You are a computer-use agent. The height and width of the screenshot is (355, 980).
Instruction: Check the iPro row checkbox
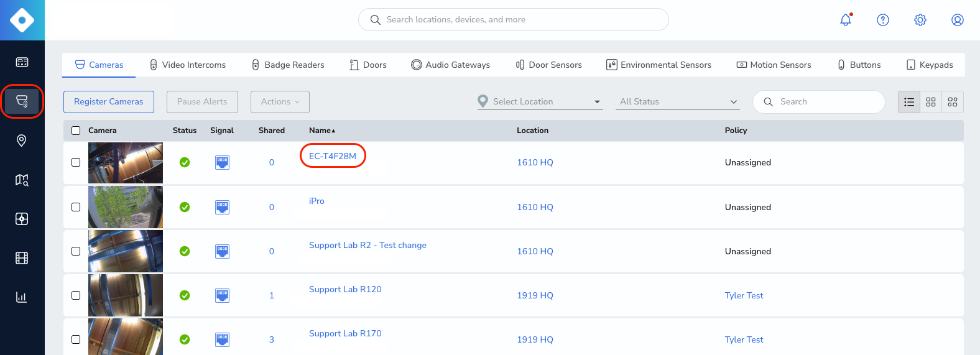(76, 207)
